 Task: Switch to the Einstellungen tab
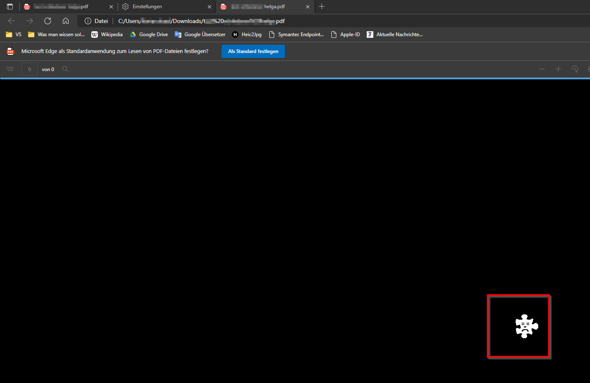point(166,7)
